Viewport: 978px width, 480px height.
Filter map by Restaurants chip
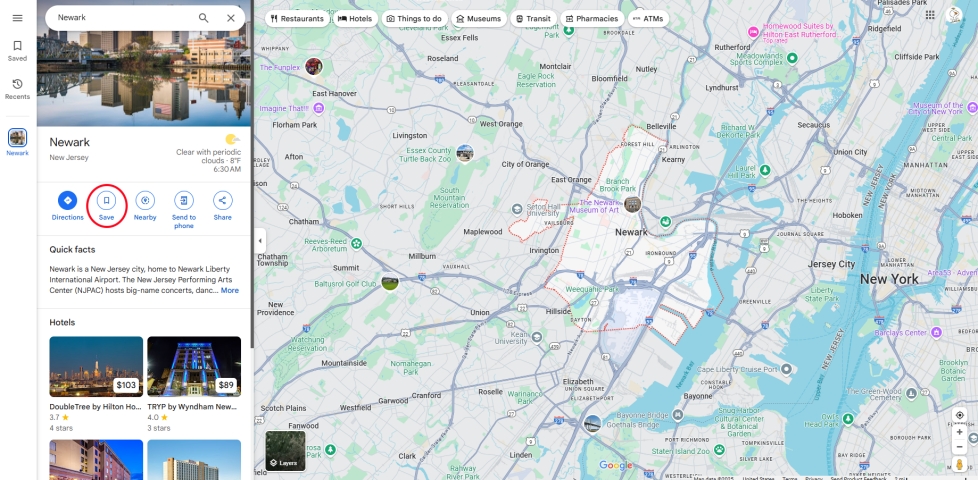point(297,19)
